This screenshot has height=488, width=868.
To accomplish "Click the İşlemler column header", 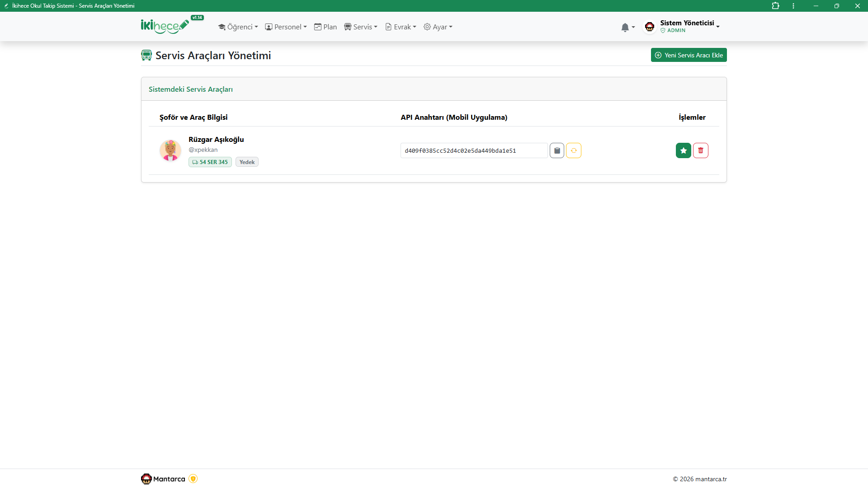I will 692,117.
